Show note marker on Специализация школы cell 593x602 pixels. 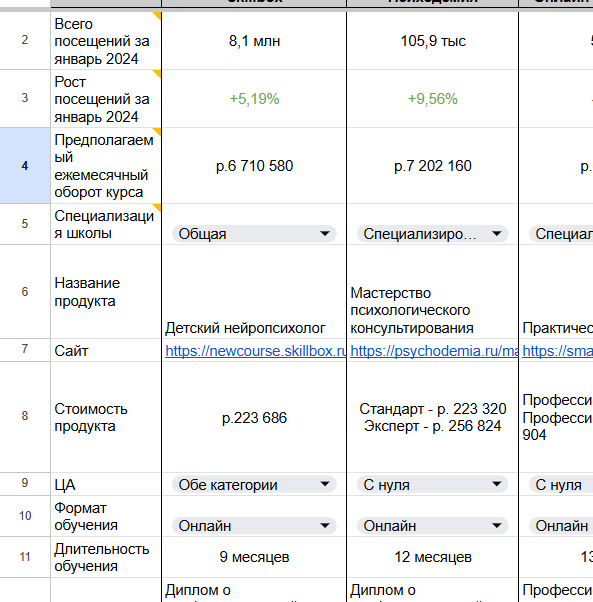click(157, 208)
